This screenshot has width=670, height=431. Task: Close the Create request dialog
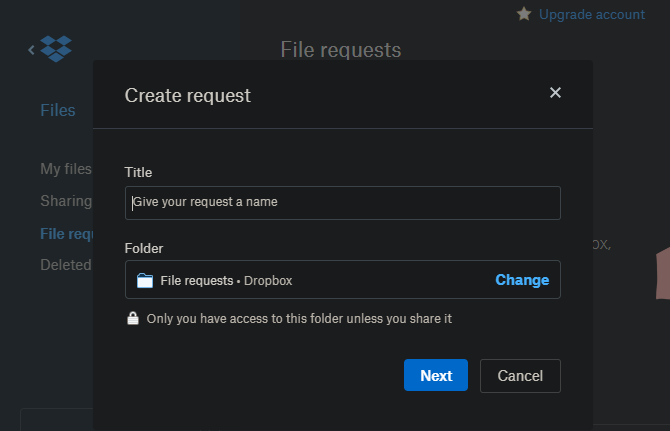point(555,93)
